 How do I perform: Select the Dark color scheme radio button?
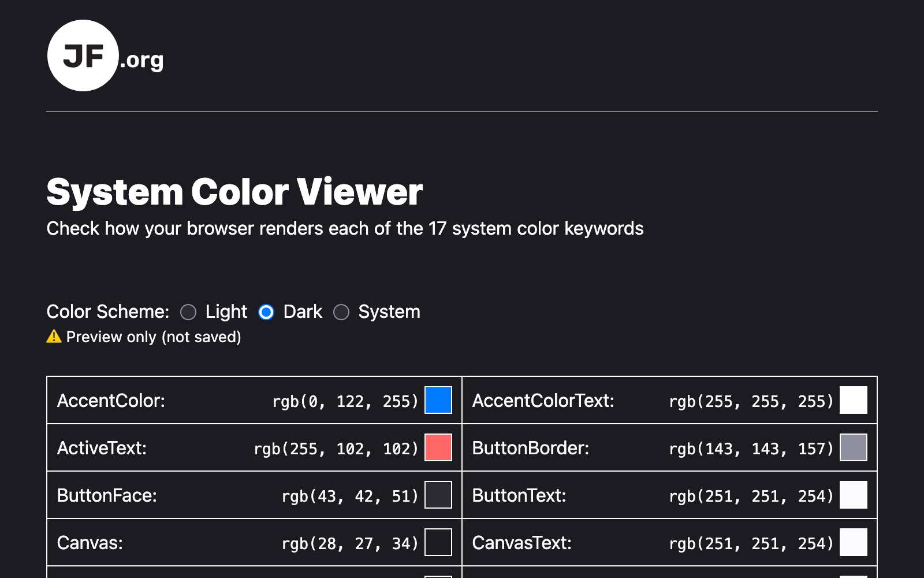266,312
